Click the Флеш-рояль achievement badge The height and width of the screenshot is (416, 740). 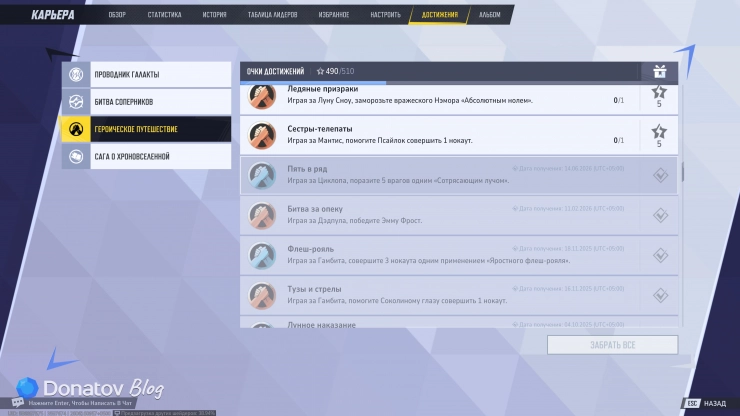(262, 255)
